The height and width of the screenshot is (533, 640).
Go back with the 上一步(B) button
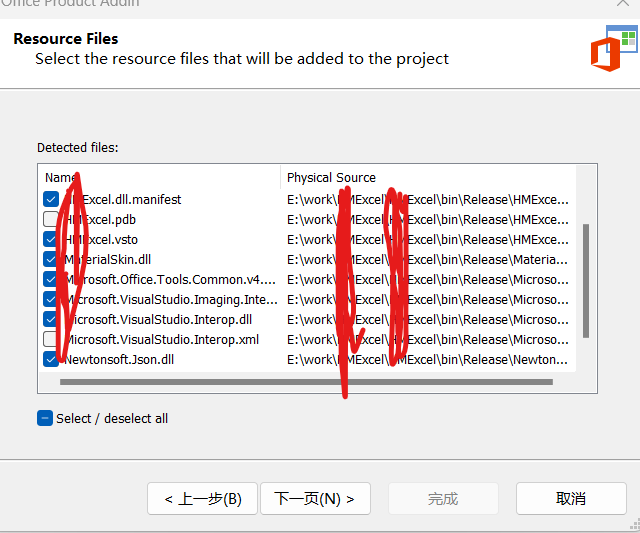202,499
